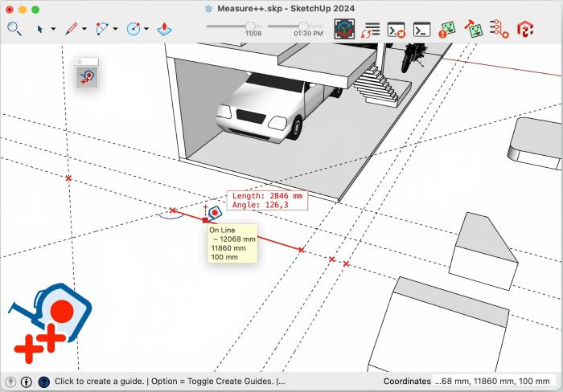Image resolution: width=563 pixels, height=392 pixels.
Task: Open the Select tool dropdown arrow
Action: (x=53, y=29)
